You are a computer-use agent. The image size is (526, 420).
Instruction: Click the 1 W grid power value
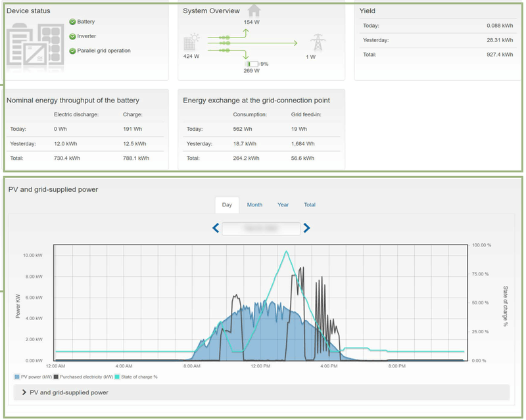point(310,57)
